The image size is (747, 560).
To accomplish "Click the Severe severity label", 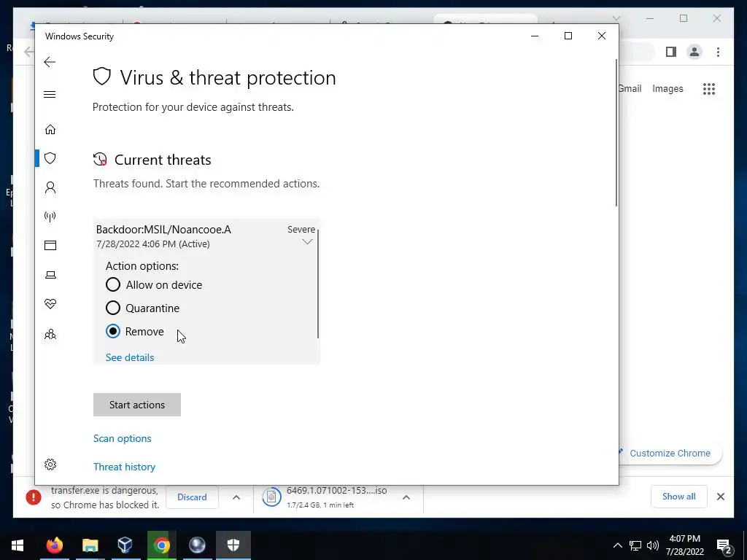I will pyautogui.click(x=301, y=230).
